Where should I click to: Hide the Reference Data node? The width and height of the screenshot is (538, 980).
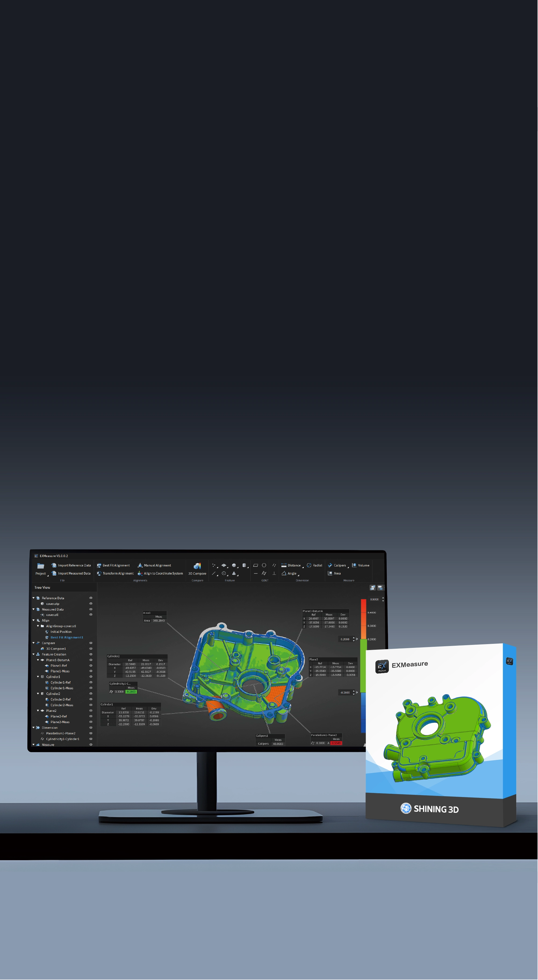coord(91,598)
